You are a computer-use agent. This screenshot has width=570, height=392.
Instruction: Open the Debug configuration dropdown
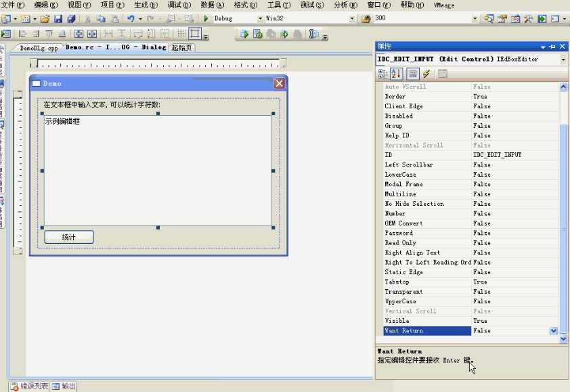pos(260,18)
